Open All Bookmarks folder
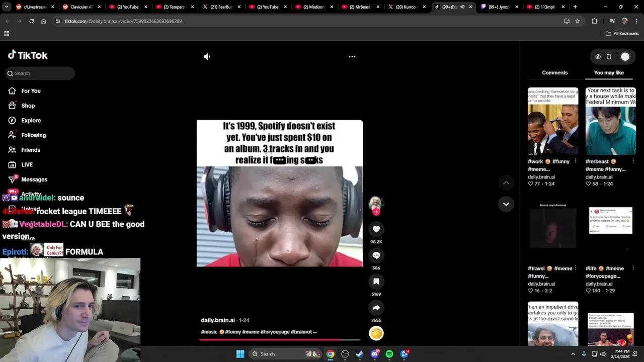 point(622,34)
